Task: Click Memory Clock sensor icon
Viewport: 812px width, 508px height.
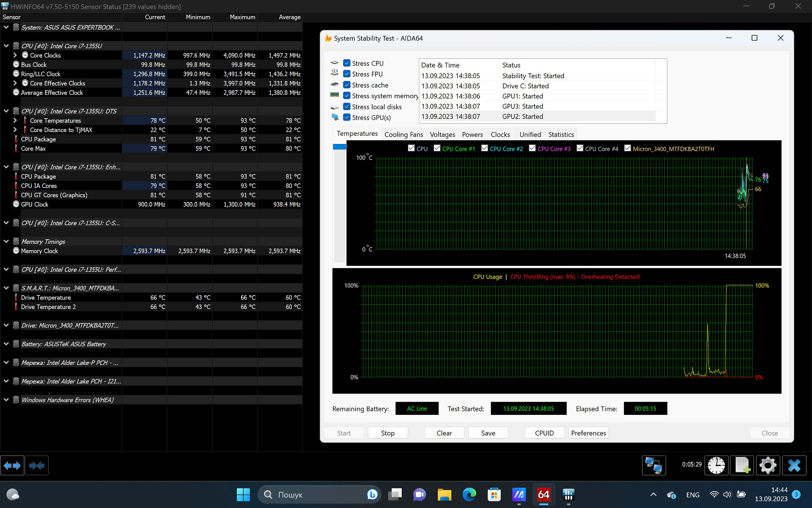Action: [16, 251]
